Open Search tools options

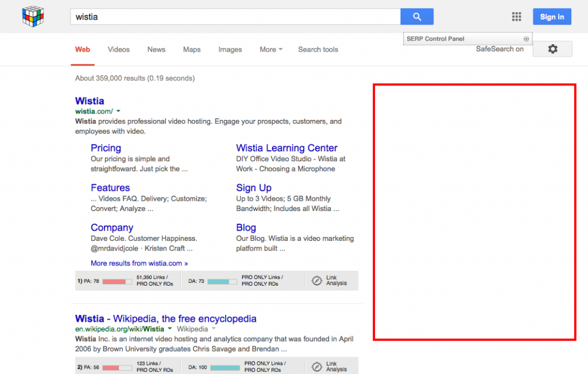click(x=318, y=49)
